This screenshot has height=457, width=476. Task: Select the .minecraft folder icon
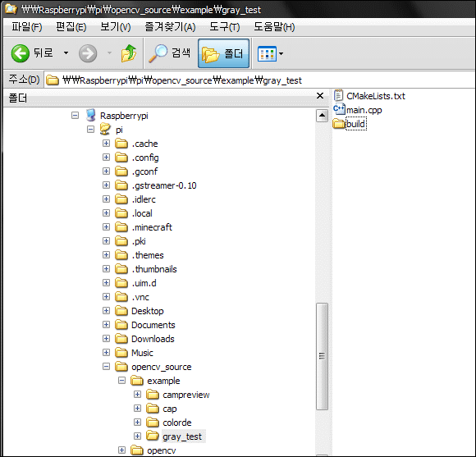point(121,227)
